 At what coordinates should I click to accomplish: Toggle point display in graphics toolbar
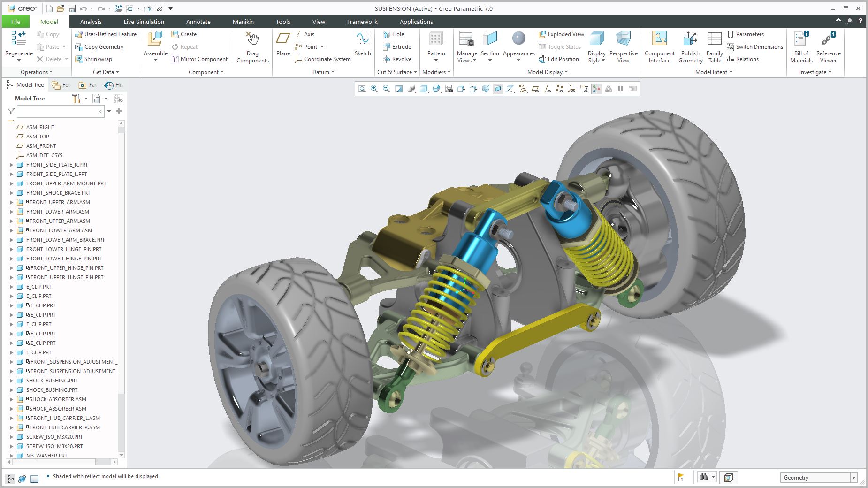tap(560, 89)
